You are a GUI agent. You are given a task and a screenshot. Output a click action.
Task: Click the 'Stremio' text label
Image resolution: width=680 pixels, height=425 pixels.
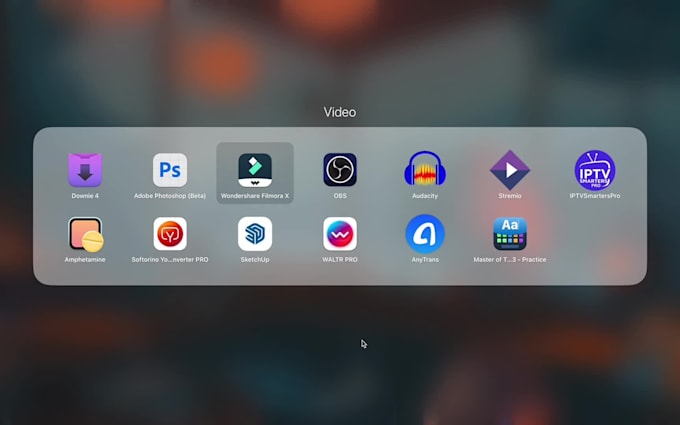(510, 196)
